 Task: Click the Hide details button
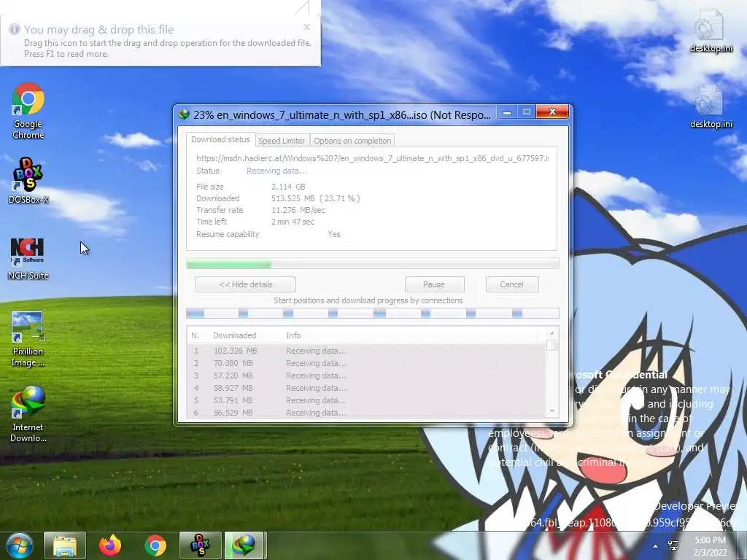(246, 284)
